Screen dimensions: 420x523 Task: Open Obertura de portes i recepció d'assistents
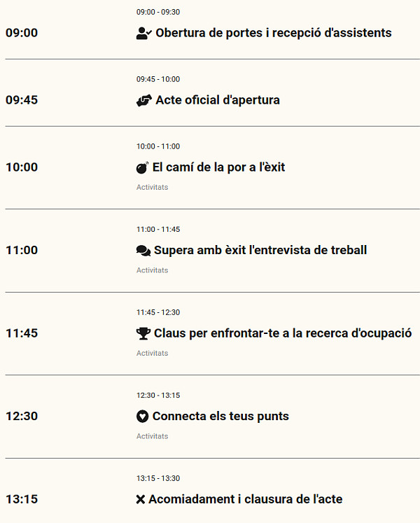(274, 33)
